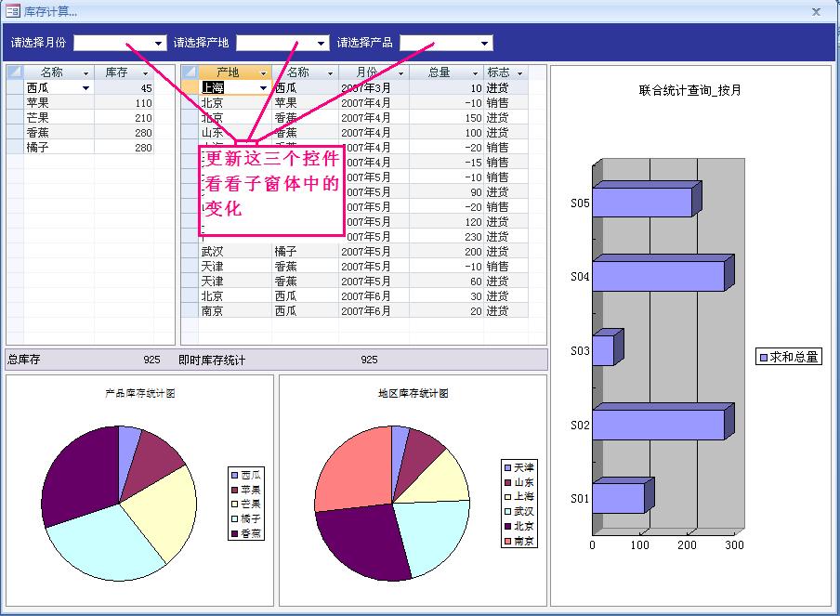This screenshot has height=616, width=840.
Task: Click select-all corner box beside the 产地 header
Action: click(x=190, y=72)
